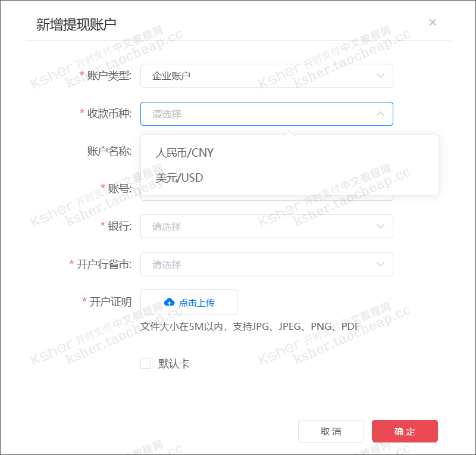Click the 点击上传 upload button
The width and height of the screenshot is (476, 455).
(x=189, y=302)
